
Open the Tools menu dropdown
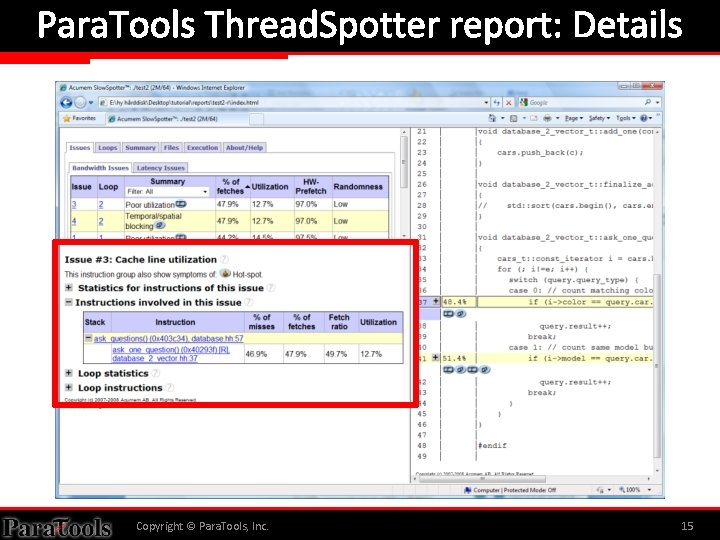tap(626, 118)
